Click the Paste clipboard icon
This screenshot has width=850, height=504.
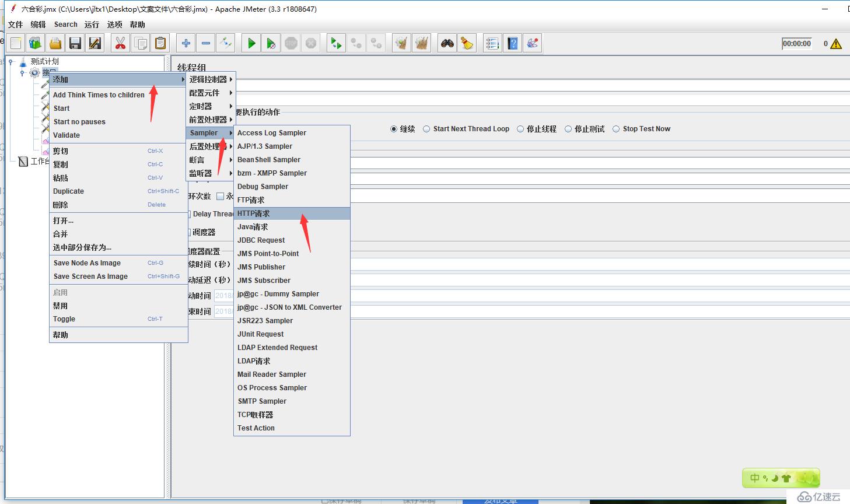click(x=160, y=43)
